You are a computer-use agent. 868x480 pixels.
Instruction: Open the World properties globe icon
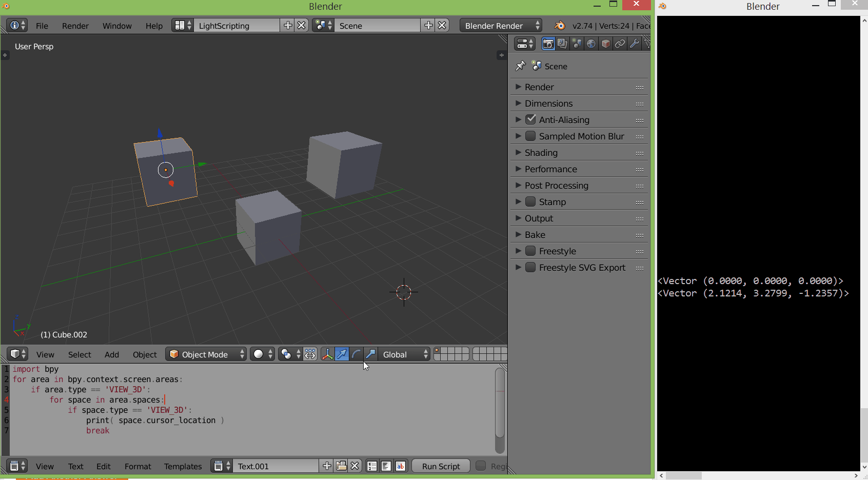[591, 44]
